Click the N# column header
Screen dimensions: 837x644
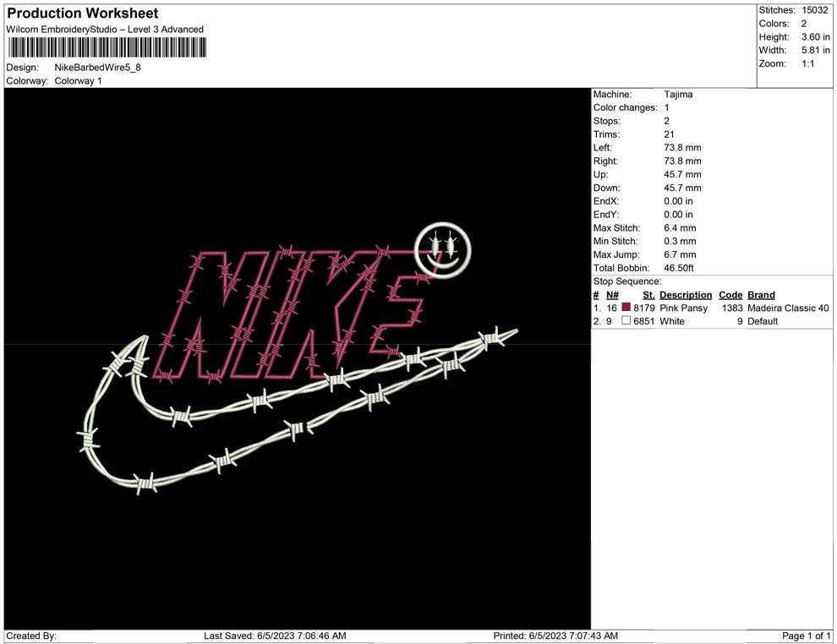coord(612,294)
